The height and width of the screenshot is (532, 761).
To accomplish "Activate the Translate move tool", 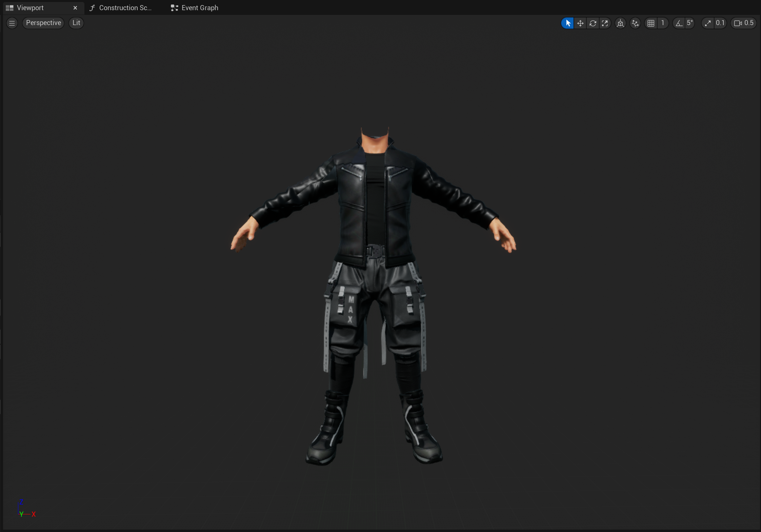I will click(580, 23).
